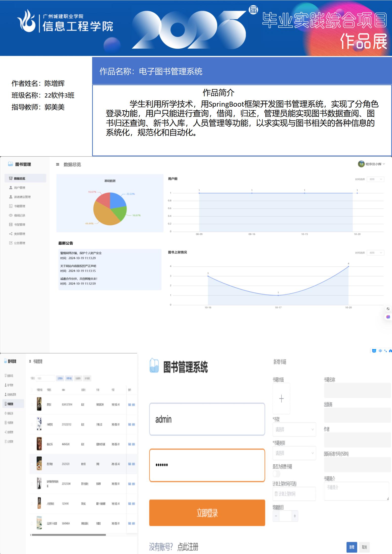392x554 pixels.
Task: Tick the select-all checkbox in book table header
Action: pos(32,390)
